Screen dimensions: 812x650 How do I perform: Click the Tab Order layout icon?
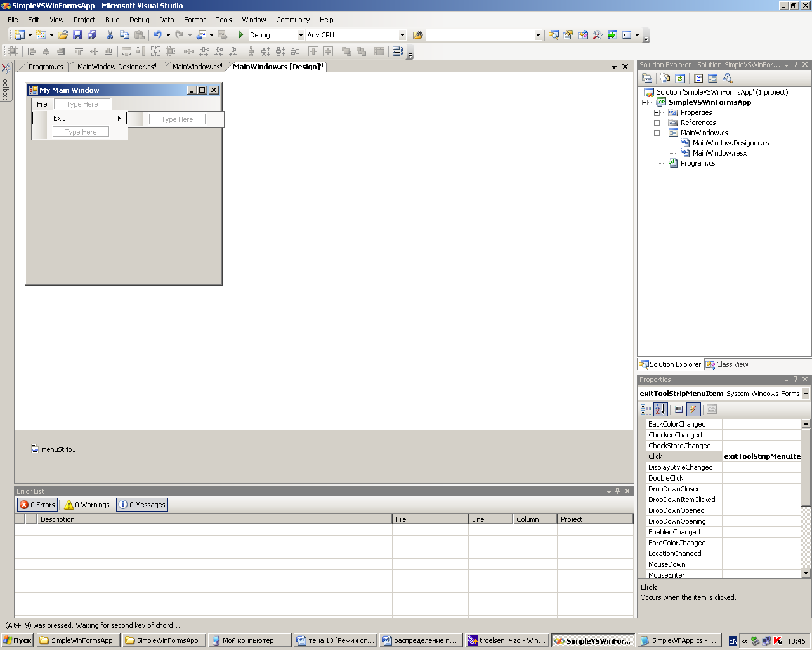pyautogui.click(x=398, y=51)
